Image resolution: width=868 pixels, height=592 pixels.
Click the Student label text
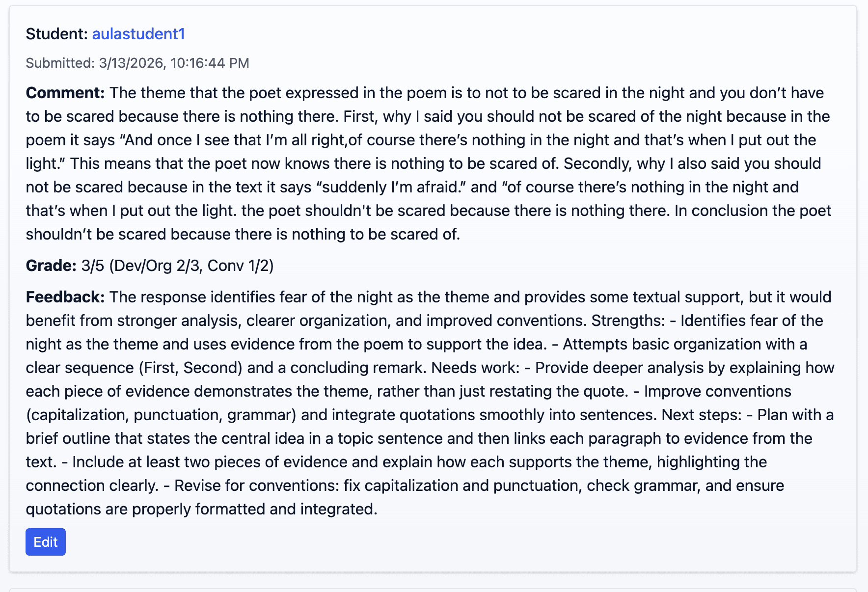click(x=56, y=34)
